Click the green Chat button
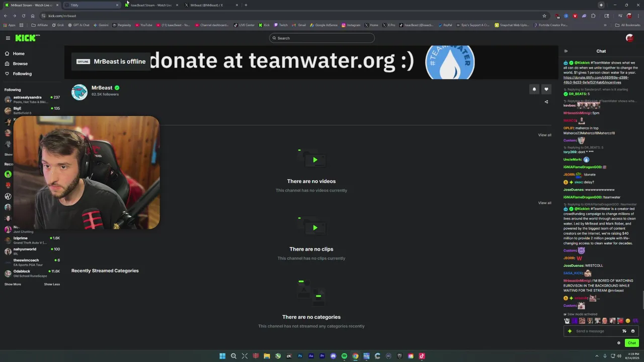 (632, 343)
